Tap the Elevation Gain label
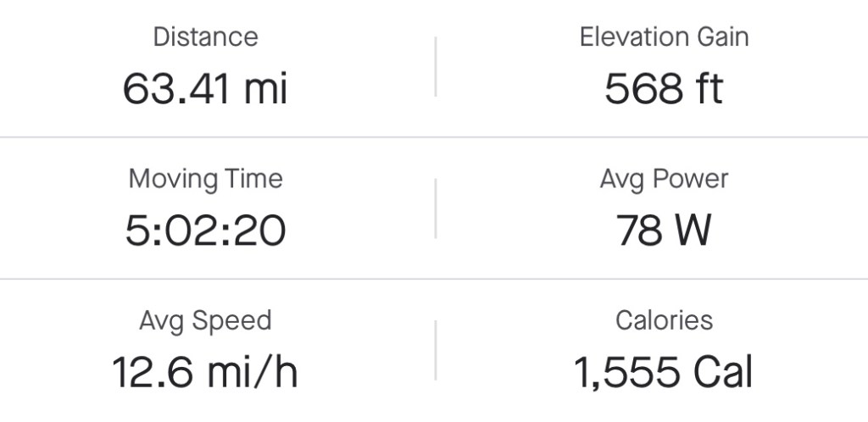The image size is (868, 422). click(664, 36)
